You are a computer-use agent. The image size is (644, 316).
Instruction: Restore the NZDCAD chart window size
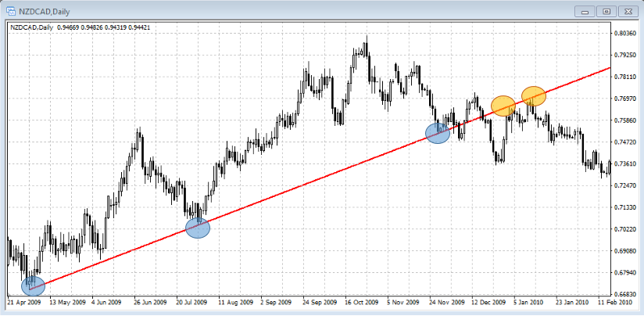605,10
